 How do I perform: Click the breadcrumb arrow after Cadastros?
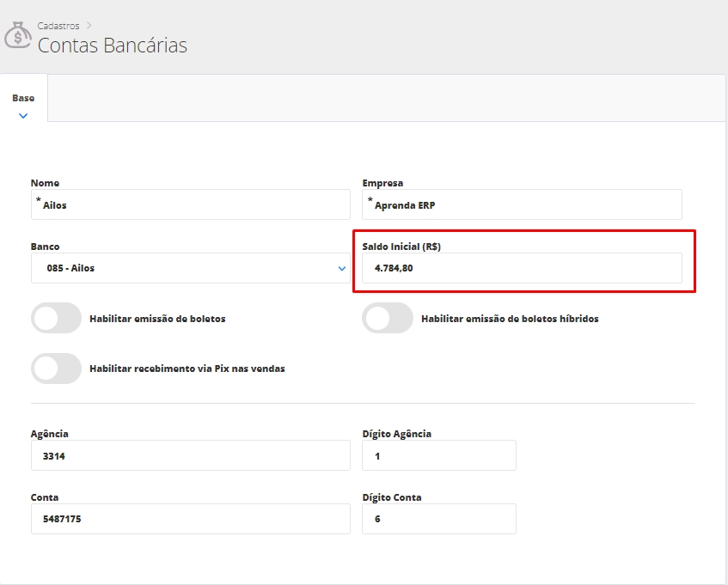pos(89,26)
